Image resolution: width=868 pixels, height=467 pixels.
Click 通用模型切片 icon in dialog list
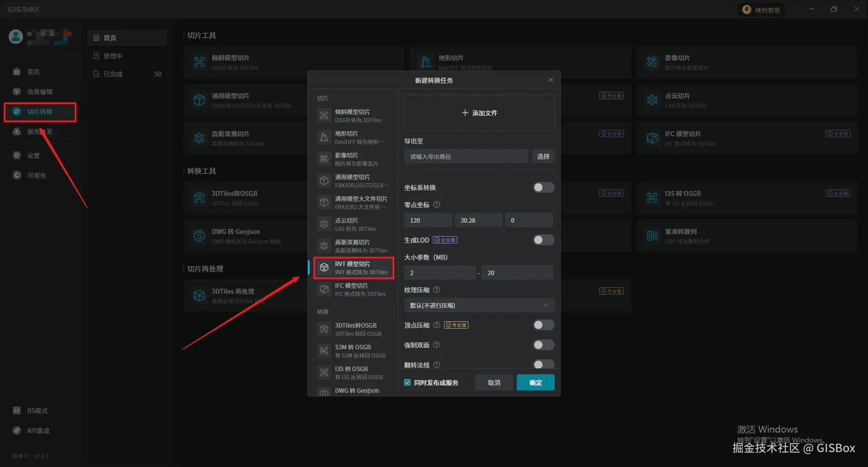pos(324,181)
